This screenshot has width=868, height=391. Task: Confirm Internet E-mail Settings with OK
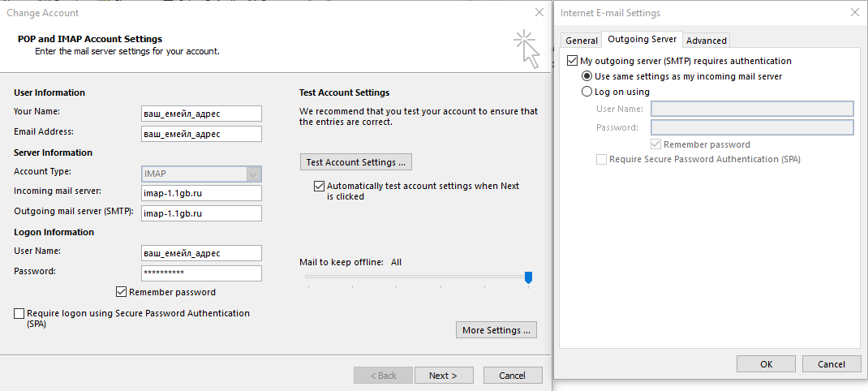click(x=766, y=364)
